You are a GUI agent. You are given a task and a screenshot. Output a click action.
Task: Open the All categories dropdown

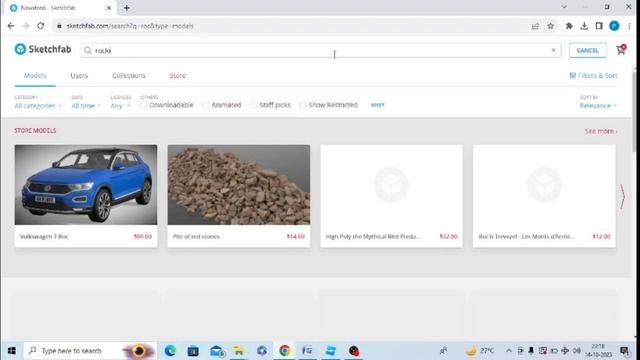[38, 106]
